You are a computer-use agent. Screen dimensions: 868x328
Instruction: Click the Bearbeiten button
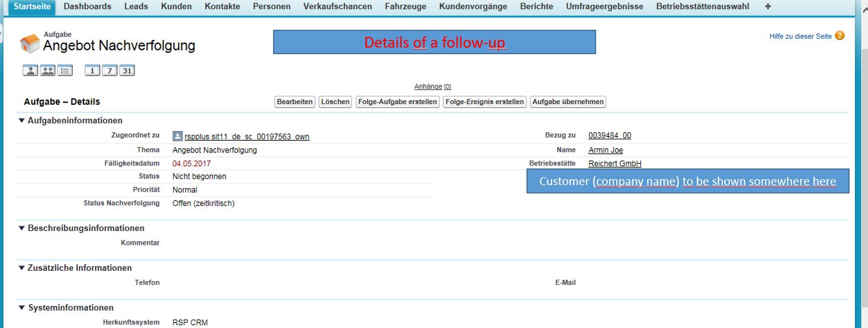[x=295, y=102]
